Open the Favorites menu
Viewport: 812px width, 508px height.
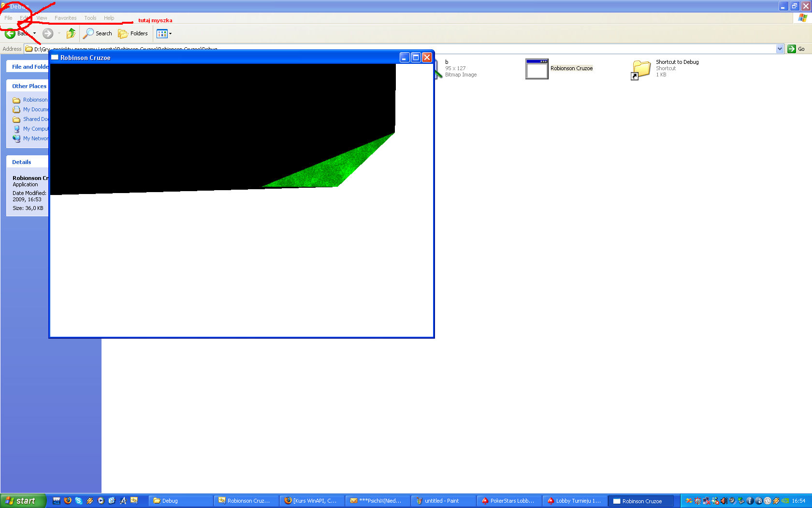point(65,18)
